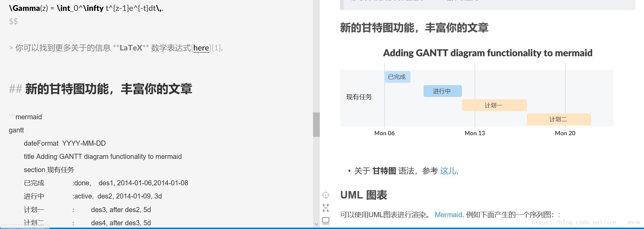Open the 这儿 Gantt syntax link
Viewport: 644px width, 229px height.
(448, 171)
